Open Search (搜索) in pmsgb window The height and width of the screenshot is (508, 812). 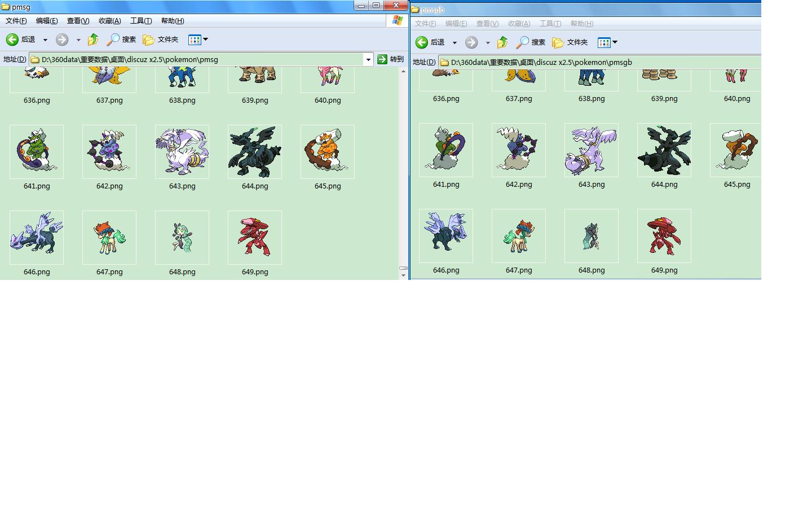531,42
